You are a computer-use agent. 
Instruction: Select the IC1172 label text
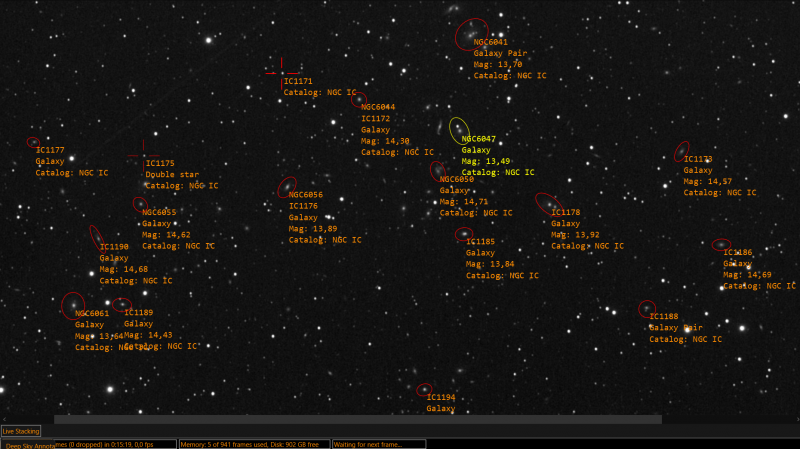click(x=376, y=118)
